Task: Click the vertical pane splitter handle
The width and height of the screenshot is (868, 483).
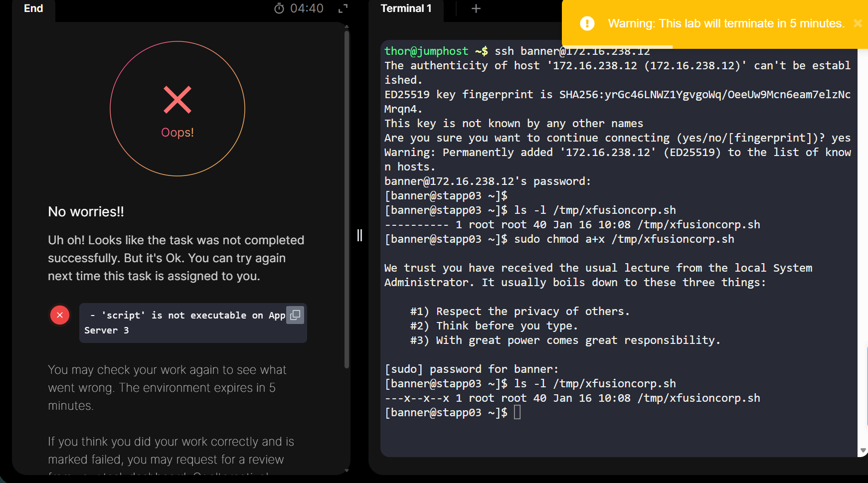Action: tap(359, 235)
